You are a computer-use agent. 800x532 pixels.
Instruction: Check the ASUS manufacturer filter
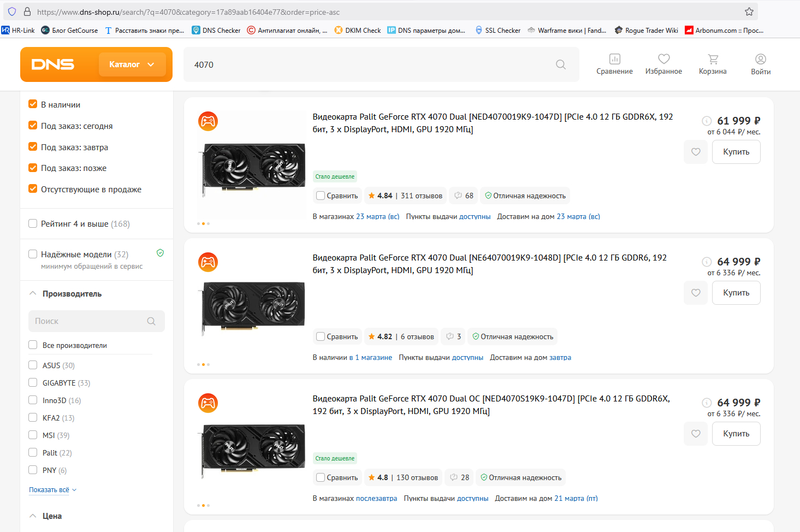(33, 365)
